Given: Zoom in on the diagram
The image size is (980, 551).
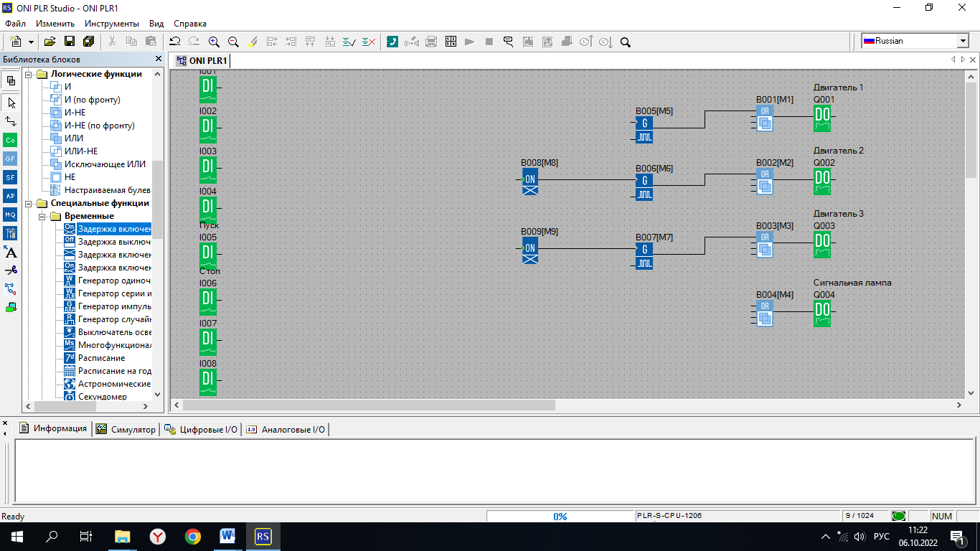Looking at the screenshot, I should pos(214,42).
